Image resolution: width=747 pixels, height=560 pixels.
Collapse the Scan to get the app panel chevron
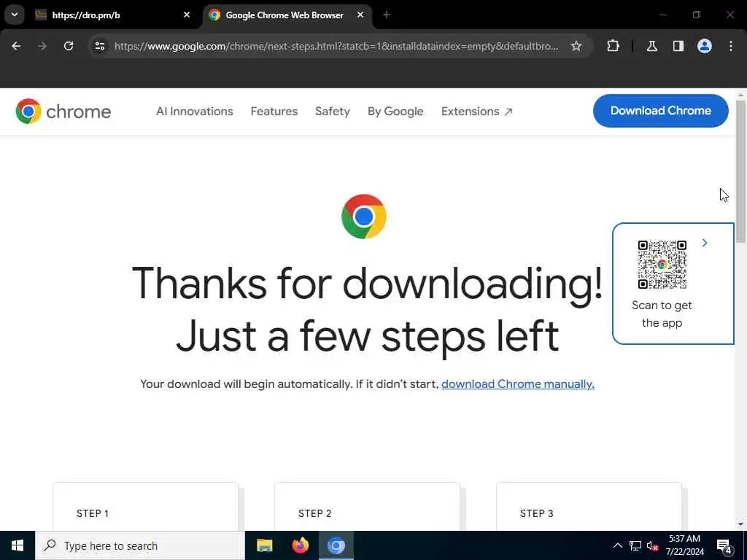pos(705,244)
